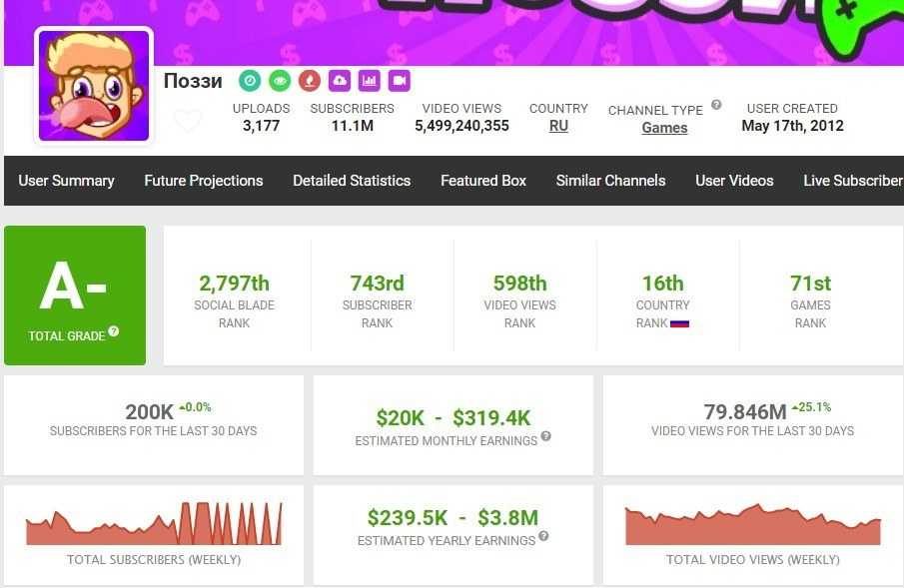Click help icon beside Total Grade
The image size is (904, 588).
[114, 331]
